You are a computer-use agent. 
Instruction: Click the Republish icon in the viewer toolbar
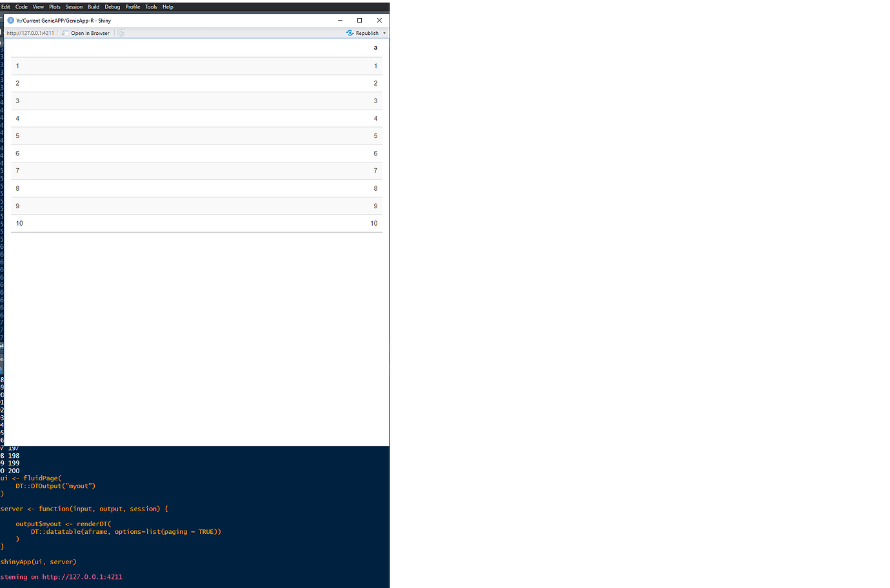pyautogui.click(x=351, y=32)
